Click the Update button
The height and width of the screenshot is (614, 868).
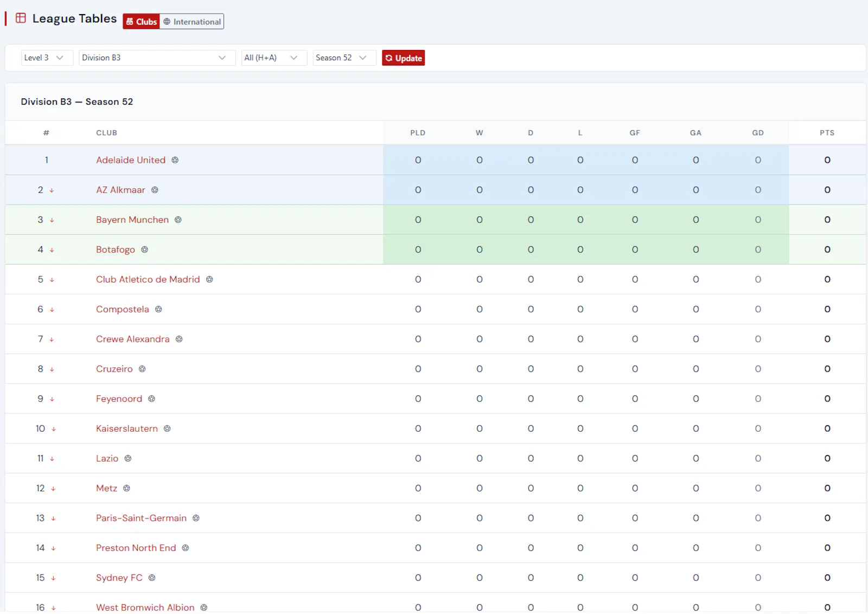click(x=403, y=58)
